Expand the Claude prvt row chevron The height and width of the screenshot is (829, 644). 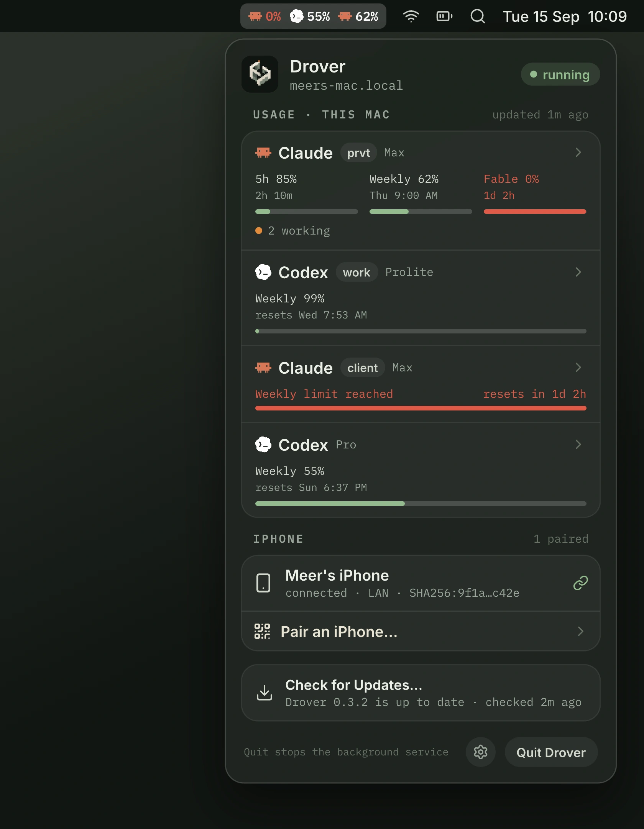tap(578, 153)
